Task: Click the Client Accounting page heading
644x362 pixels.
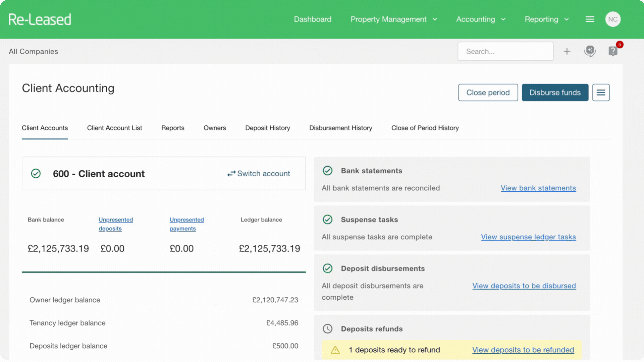Action: 68,88
